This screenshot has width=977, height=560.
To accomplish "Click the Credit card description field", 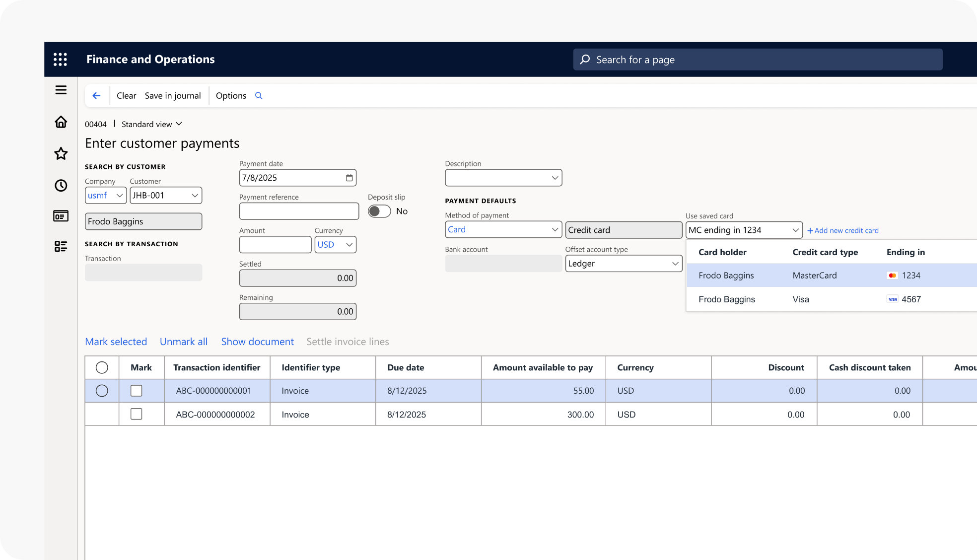I will coord(624,230).
